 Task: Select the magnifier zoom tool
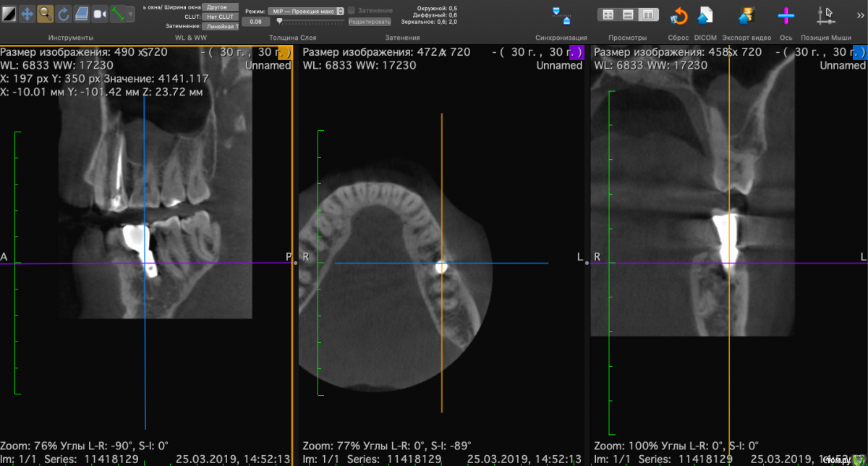pyautogui.click(x=45, y=14)
